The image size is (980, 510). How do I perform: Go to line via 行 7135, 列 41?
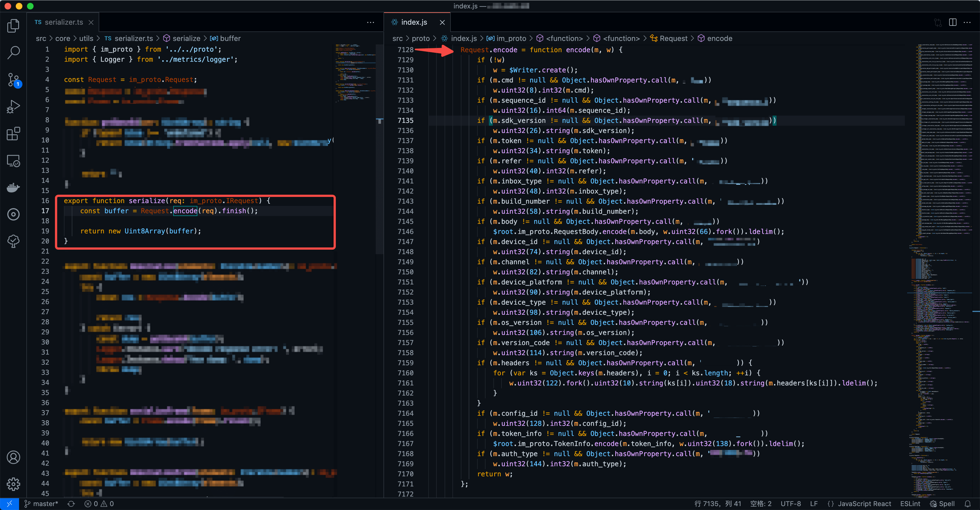point(718,504)
